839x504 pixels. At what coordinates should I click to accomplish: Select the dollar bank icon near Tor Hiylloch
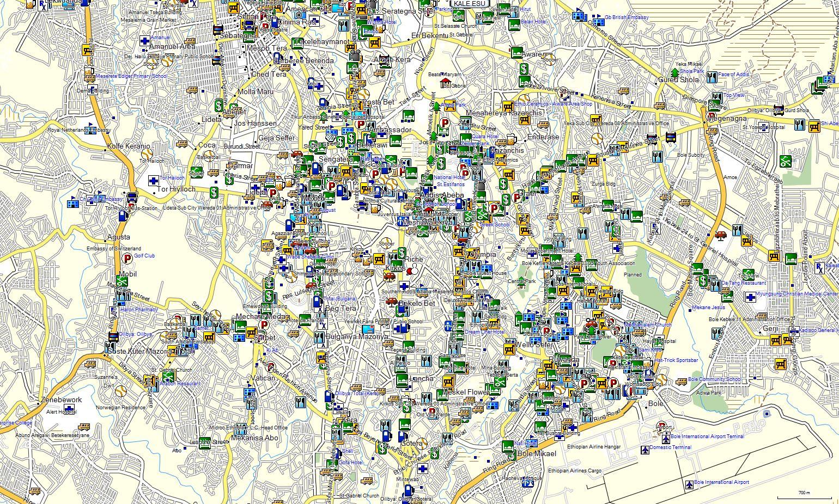click(215, 192)
